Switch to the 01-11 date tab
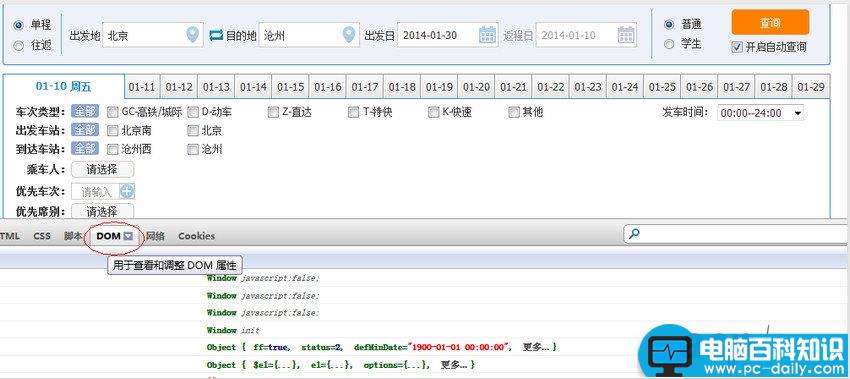850x379 pixels. pos(142,87)
